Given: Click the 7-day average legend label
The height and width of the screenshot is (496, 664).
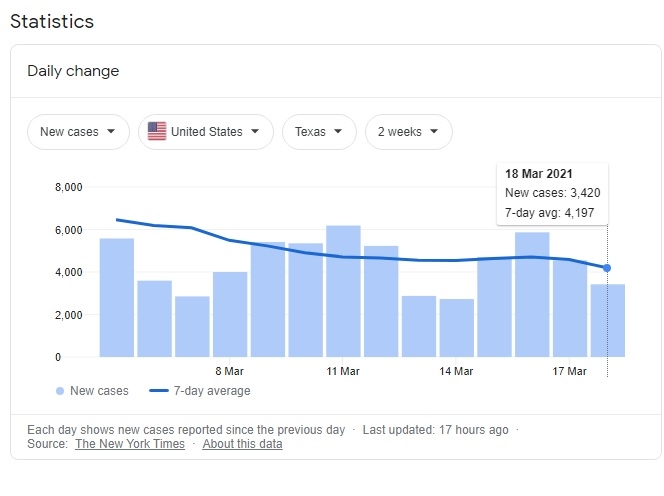Looking at the screenshot, I should (x=212, y=391).
